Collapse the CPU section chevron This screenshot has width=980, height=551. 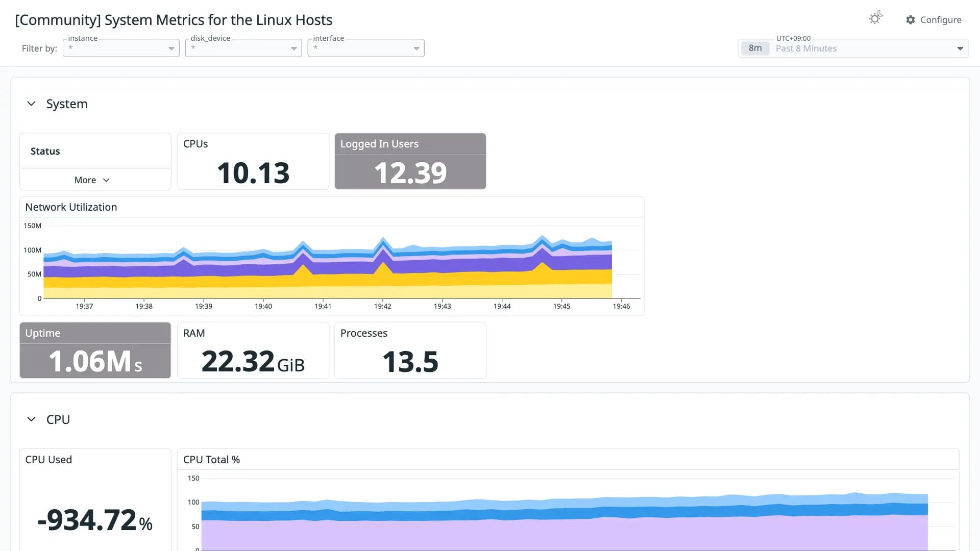[x=31, y=419]
